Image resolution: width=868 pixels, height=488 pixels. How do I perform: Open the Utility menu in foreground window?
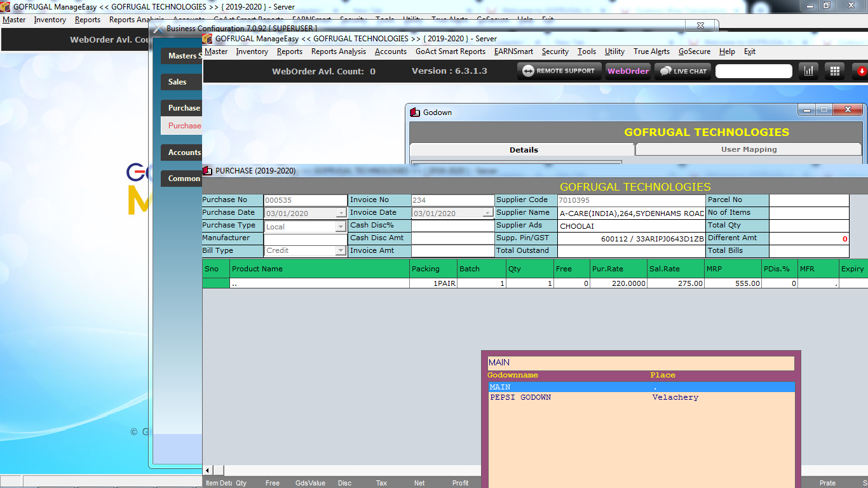(x=614, y=51)
